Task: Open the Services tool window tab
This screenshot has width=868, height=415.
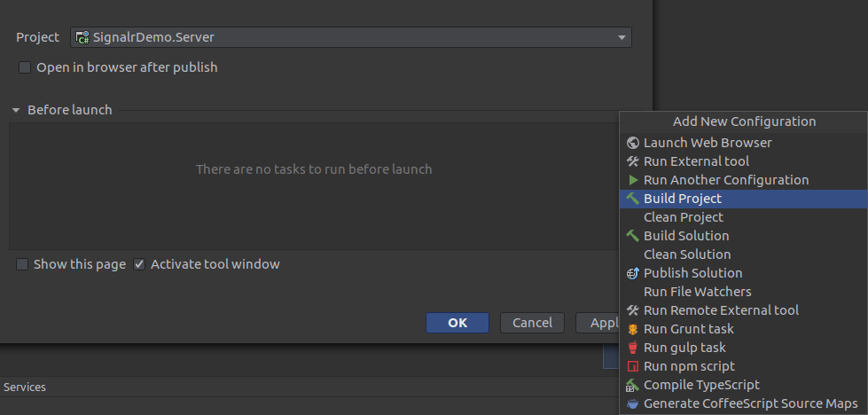Action: point(25,388)
